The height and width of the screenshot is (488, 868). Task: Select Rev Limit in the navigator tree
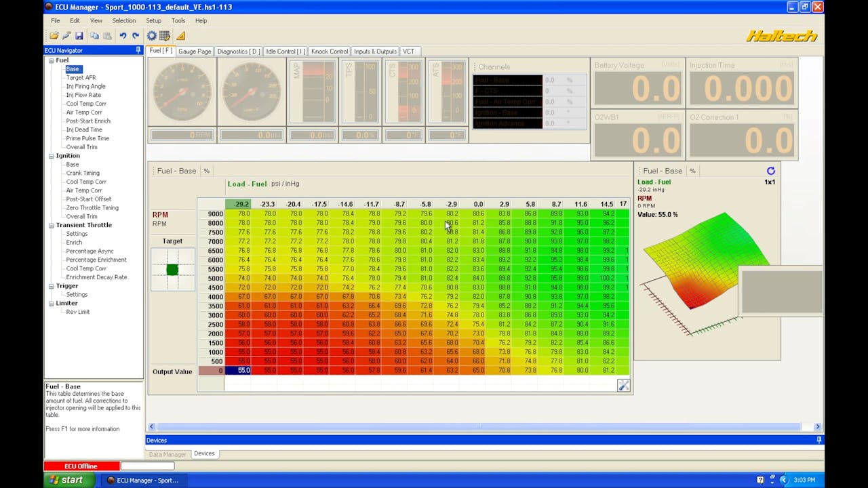click(x=77, y=312)
